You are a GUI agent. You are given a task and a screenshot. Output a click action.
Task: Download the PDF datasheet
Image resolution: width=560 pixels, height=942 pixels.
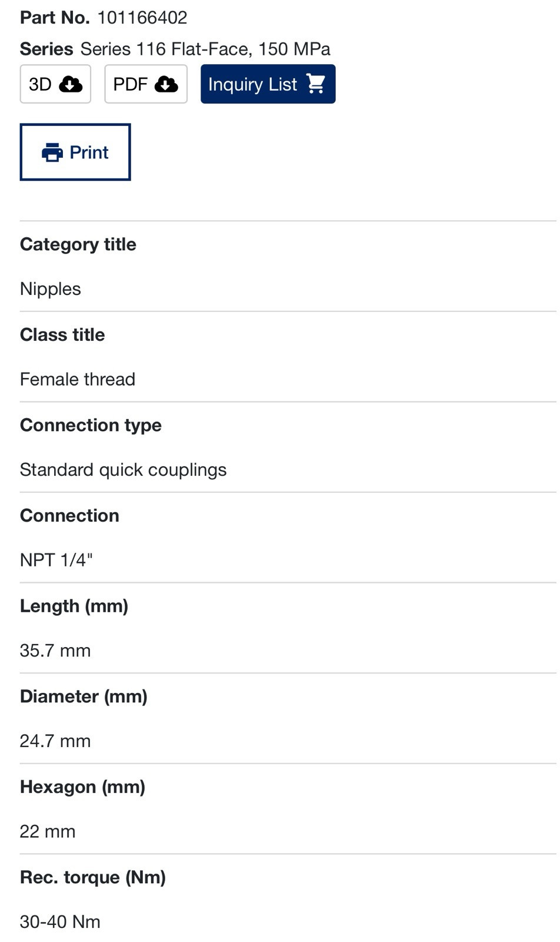tap(146, 84)
